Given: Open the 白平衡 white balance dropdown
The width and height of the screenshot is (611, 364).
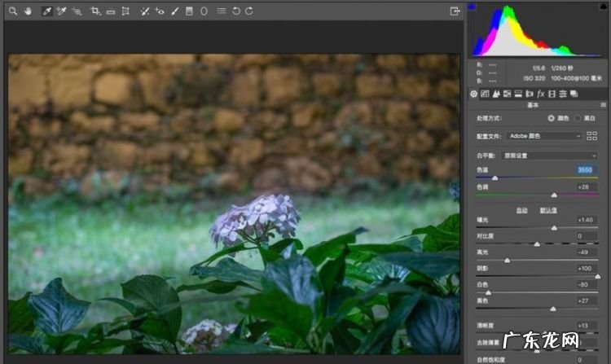Looking at the screenshot, I should pos(548,156).
